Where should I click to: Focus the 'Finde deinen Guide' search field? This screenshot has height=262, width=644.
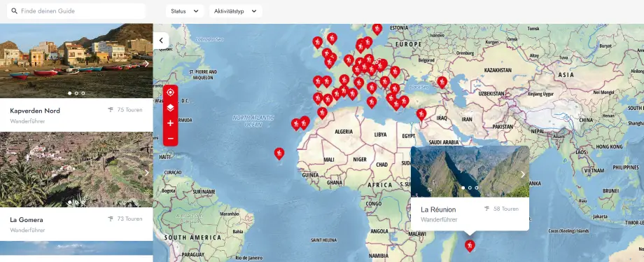pyautogui.click(x=76, y=11)
